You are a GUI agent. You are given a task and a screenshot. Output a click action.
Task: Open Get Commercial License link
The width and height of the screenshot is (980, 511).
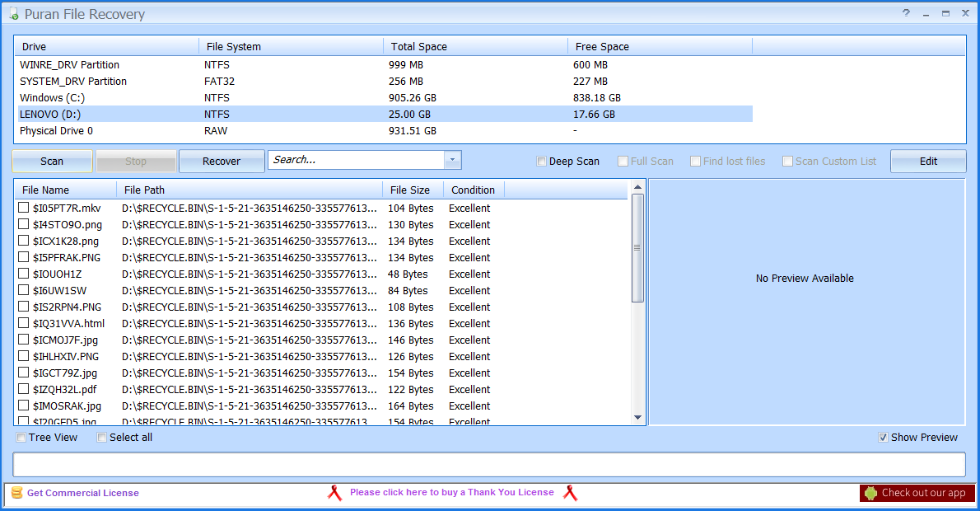tap(82, 493)
